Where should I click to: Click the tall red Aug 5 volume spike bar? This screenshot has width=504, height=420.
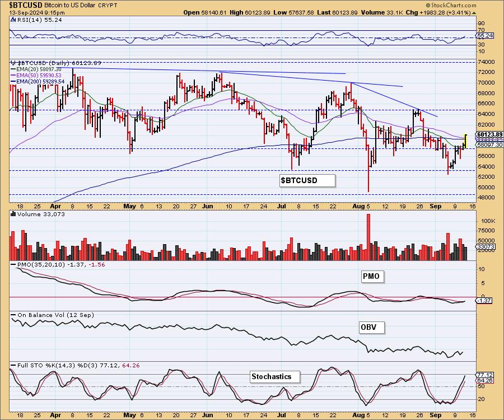coord(368,237)
